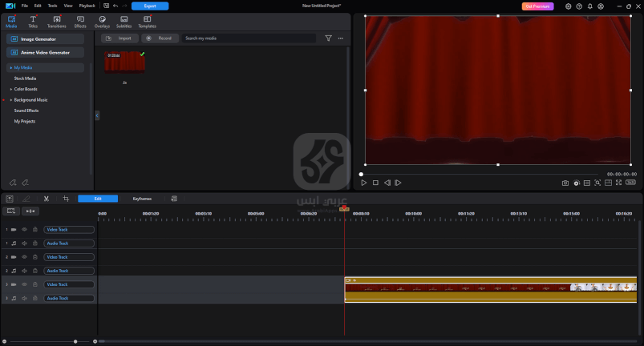Open the Tools menu
The image size is (644, 346).
(x=52, y=6)
